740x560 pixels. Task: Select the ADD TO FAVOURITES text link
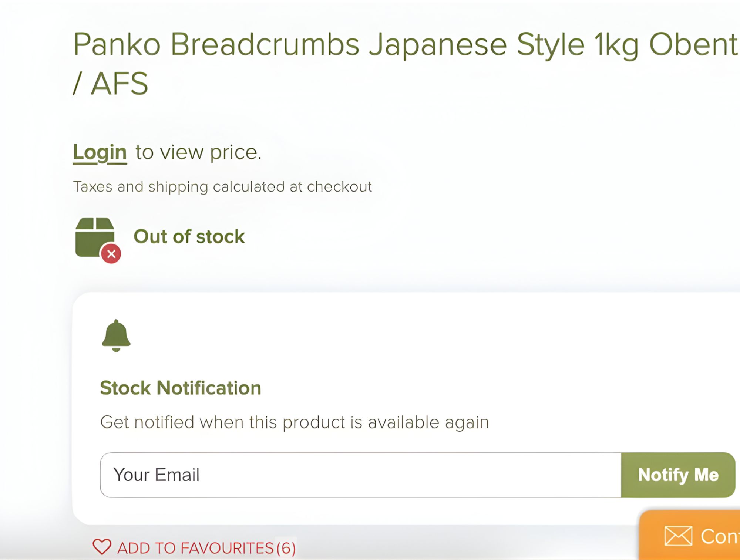[195, 548]
